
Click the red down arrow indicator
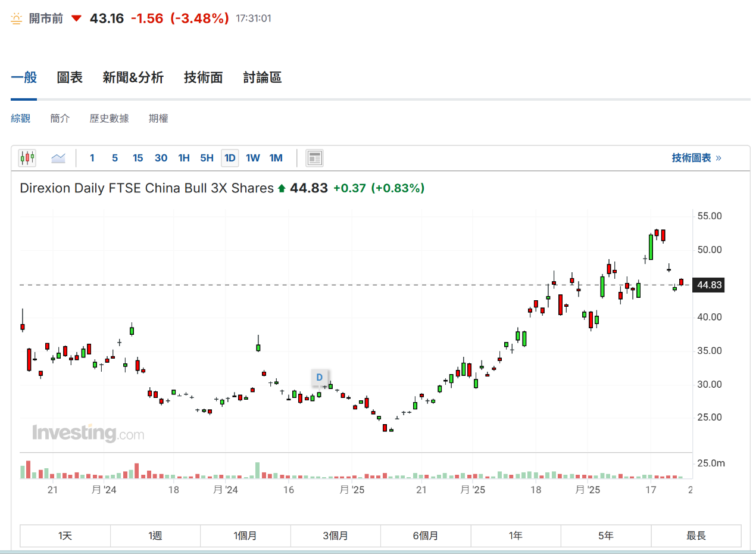[x=76, y=18]
